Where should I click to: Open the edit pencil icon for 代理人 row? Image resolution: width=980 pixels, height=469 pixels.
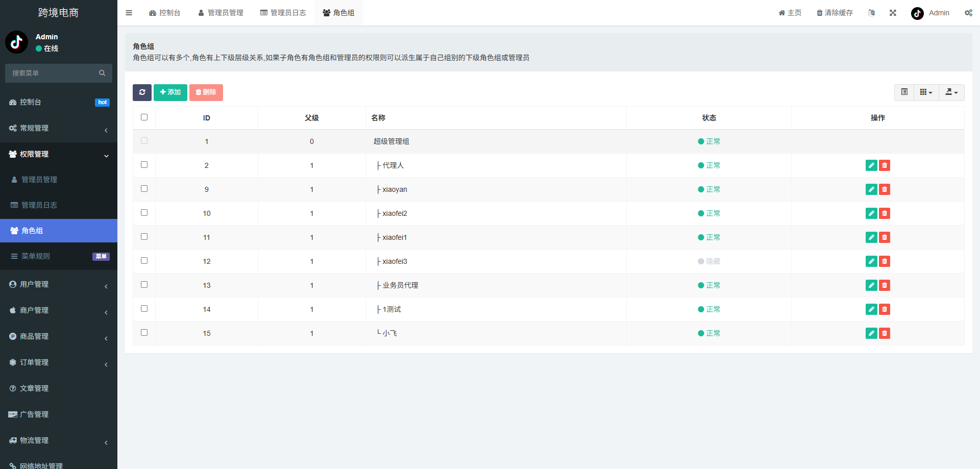(x=871, y=165)
